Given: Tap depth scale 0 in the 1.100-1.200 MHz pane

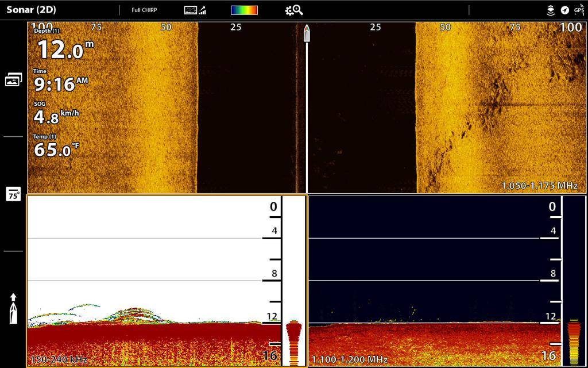Looking at the screenshot, I should [x=552, y=207].
